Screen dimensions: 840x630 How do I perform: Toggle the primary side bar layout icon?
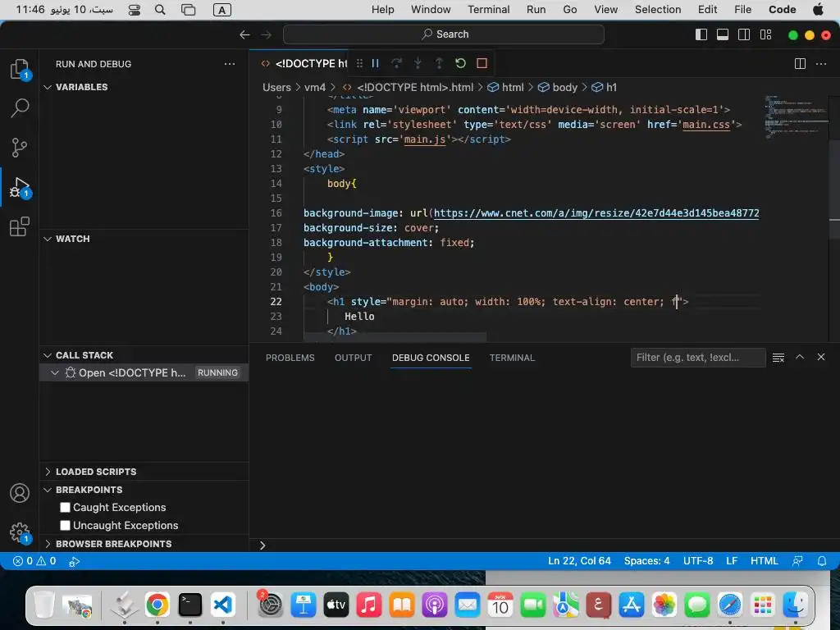pyautogui.click(x=701, y=34)
